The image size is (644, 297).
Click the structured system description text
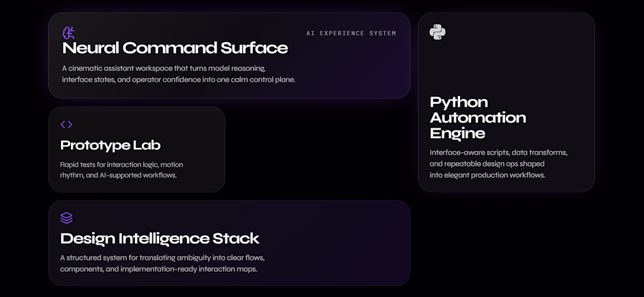(162, 264)
